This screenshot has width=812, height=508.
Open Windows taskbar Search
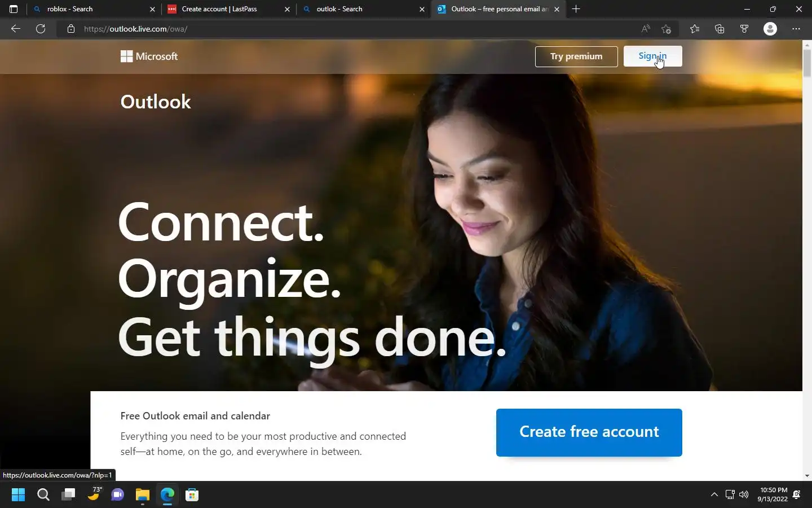click(x=43, y=495)
